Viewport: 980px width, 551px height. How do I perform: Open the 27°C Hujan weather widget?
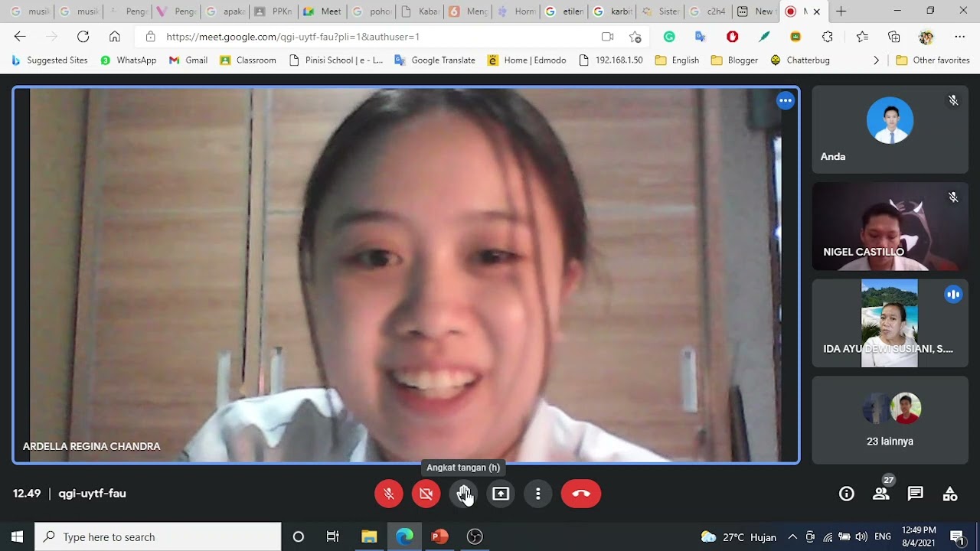739,536
